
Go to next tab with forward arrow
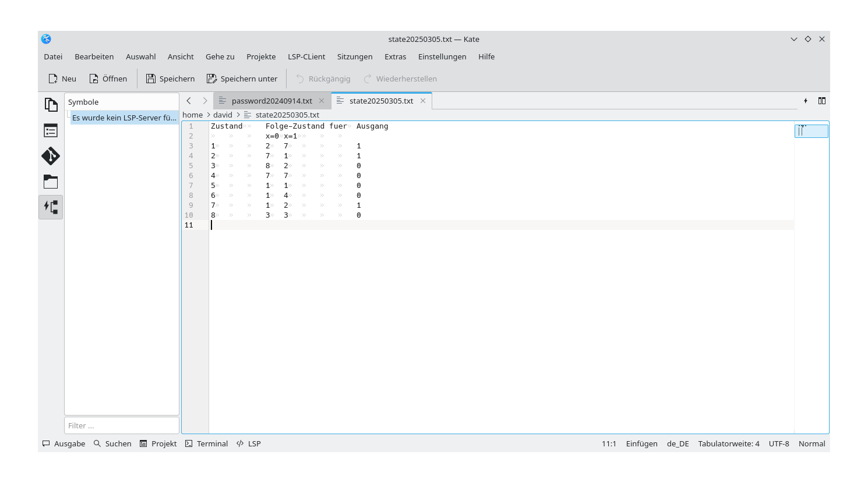tap(204, 101)
